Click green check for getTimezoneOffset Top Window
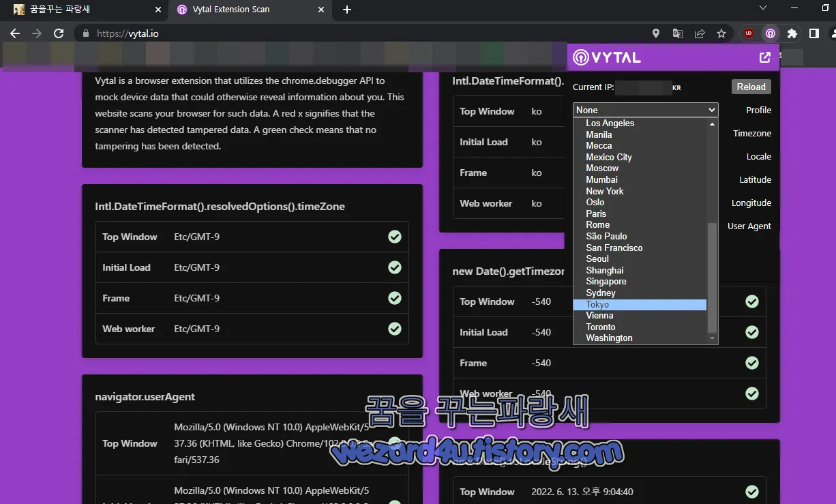The height and width of the screenshot is (504, 836). click(x=752, y=301)
